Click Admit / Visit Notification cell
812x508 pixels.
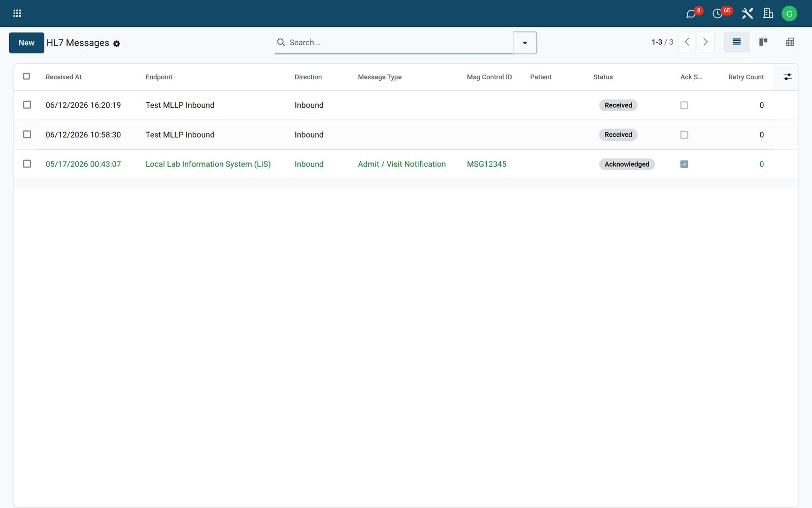click(402, 164)
